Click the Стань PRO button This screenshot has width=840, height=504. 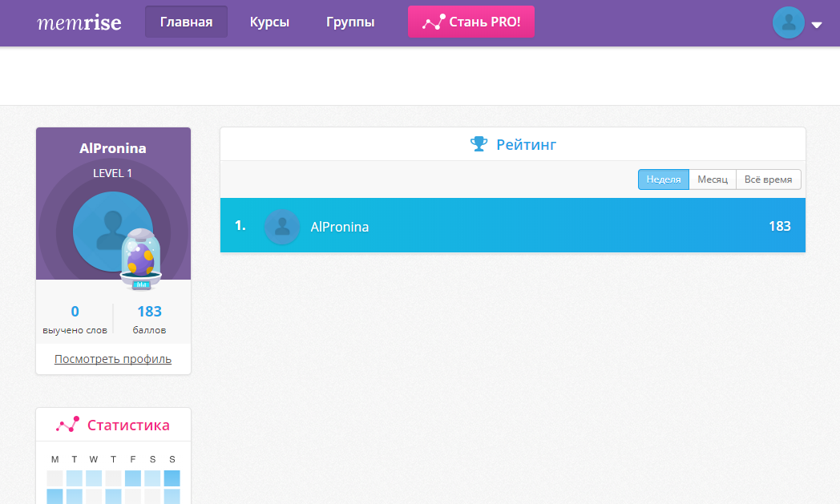pos(471,22)
